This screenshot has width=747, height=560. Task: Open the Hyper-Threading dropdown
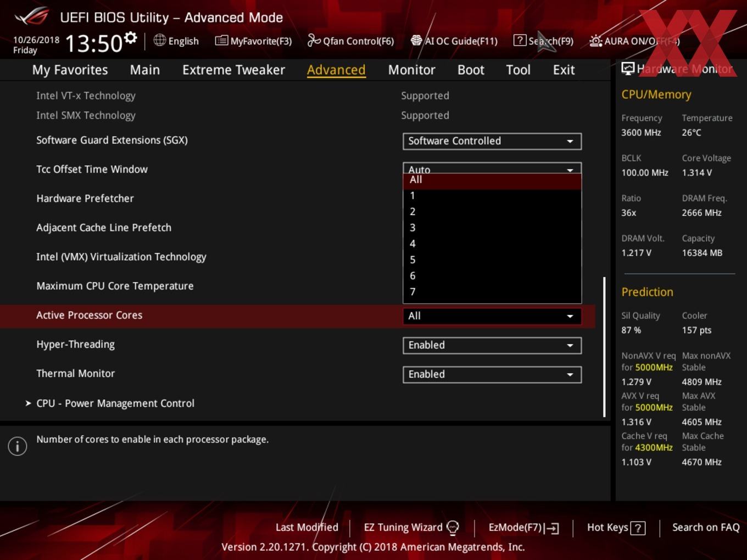(x=492, y=345)
